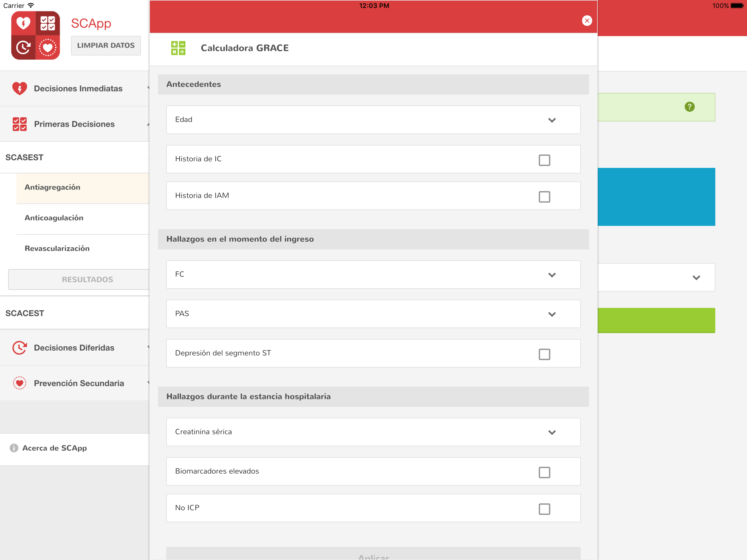Screen dimensions: 747x560
Task: Click the RESULTADOS button
Action: tap(87, 279)
